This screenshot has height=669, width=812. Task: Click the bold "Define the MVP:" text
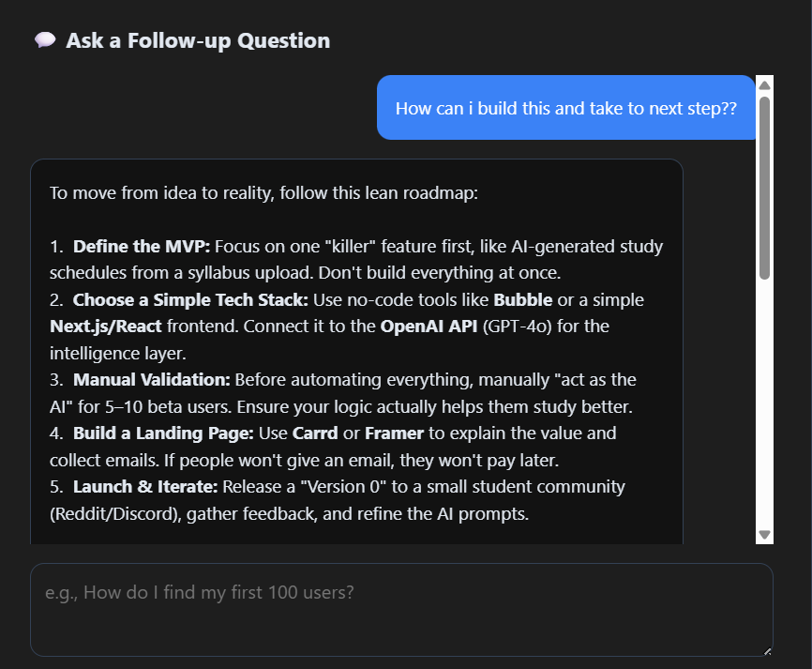tap(142, 247)
